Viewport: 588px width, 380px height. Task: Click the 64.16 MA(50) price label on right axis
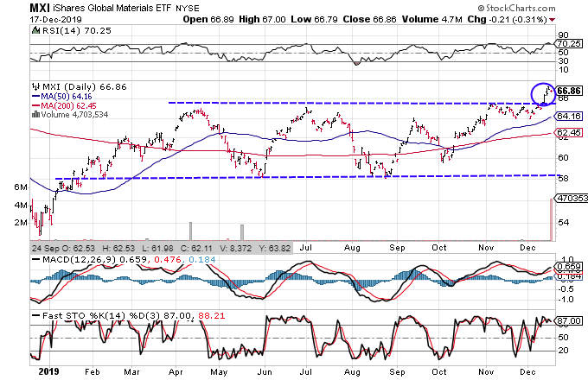(x=569, y=117)
